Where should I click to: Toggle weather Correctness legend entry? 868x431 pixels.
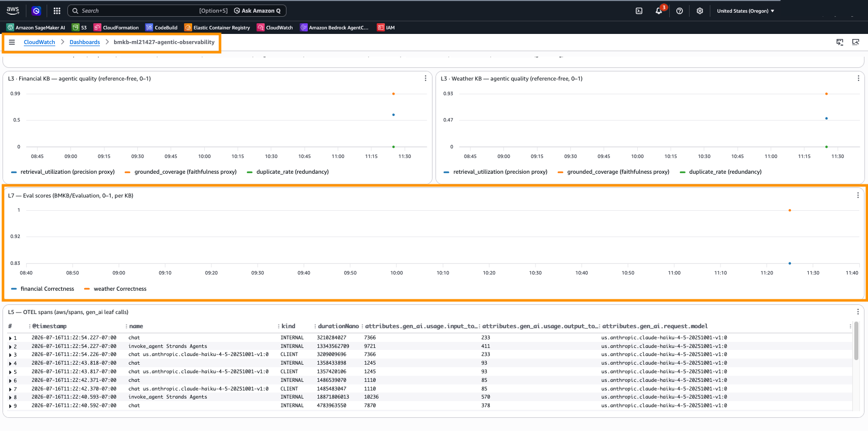[116, 289]
